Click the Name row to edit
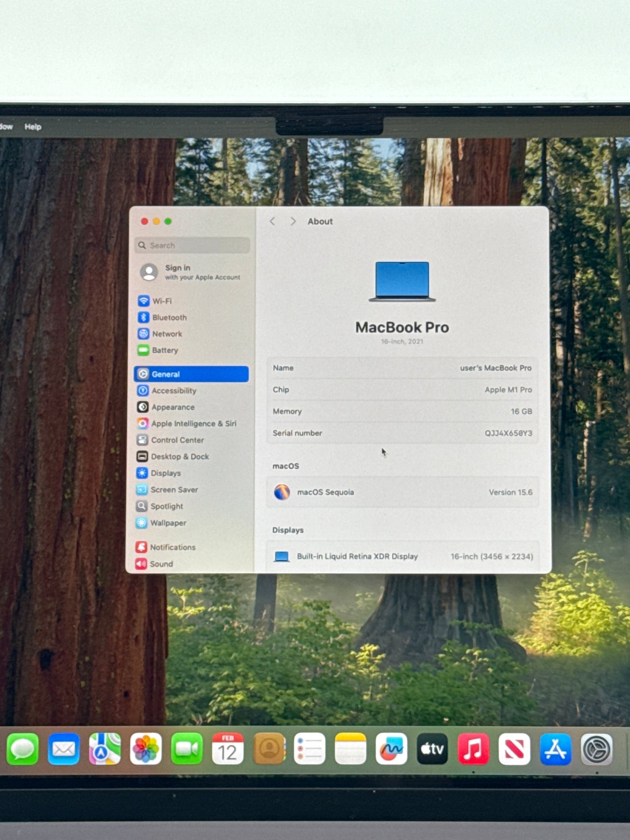Viewport: 630px width, 840px height. (402, 368)
